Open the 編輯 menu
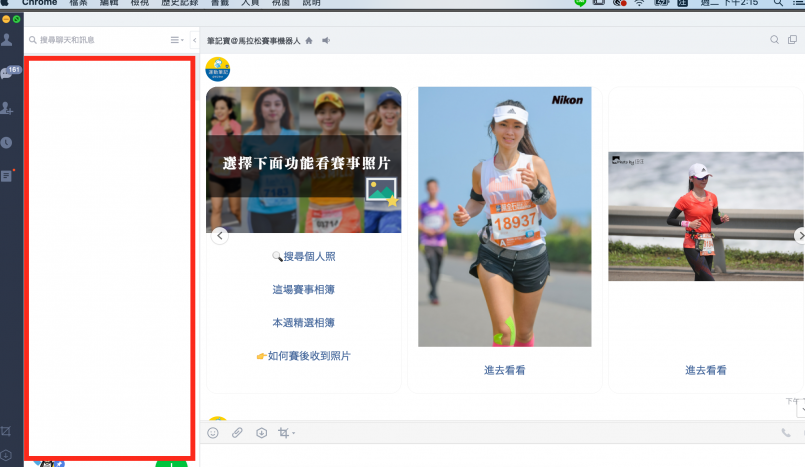The height and width of the screenshot is (467, 805). pos(109,3)
